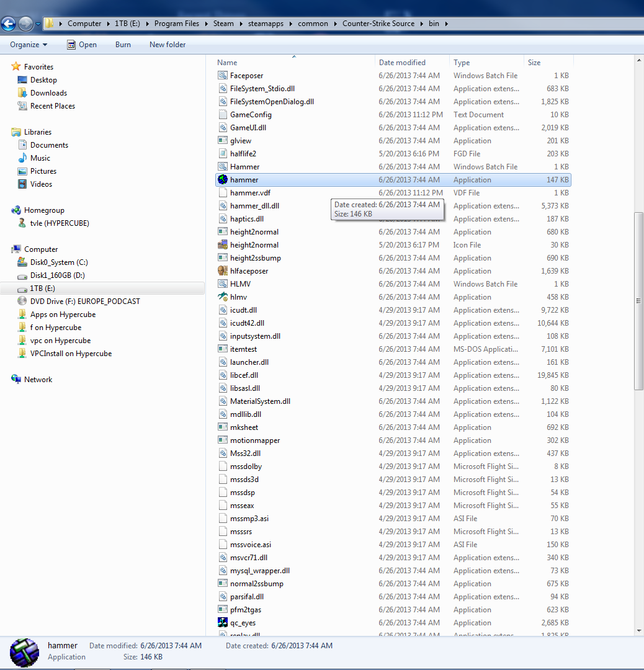Click the scrollbar down arrow
The height and width of the screenshot is (670, 644).
638,631
